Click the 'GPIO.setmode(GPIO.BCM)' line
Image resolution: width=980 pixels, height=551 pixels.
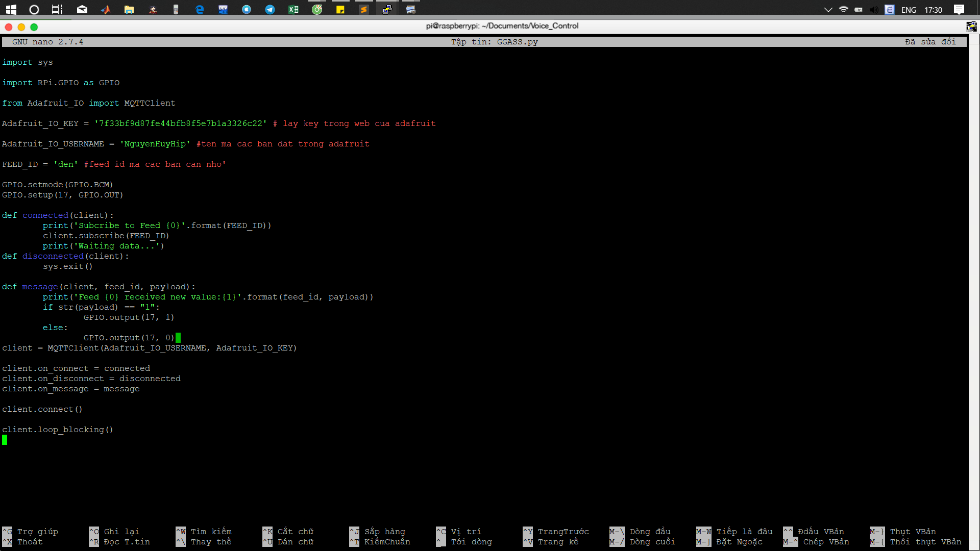tap(58, 185)
